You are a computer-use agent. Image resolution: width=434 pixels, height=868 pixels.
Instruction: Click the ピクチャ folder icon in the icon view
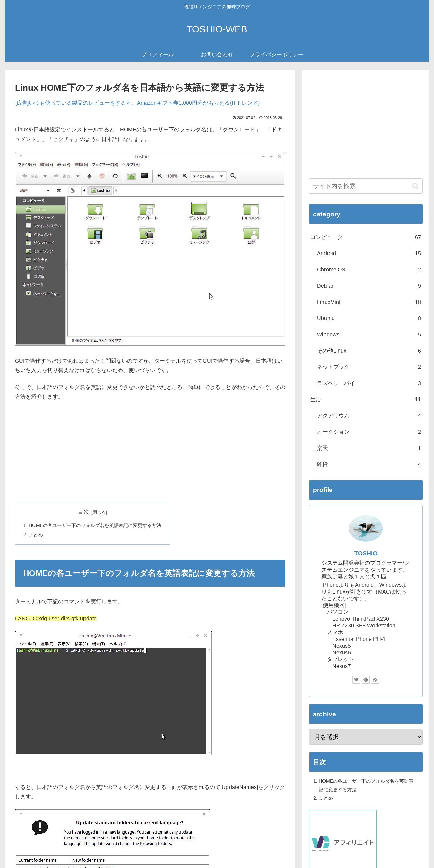147,233
